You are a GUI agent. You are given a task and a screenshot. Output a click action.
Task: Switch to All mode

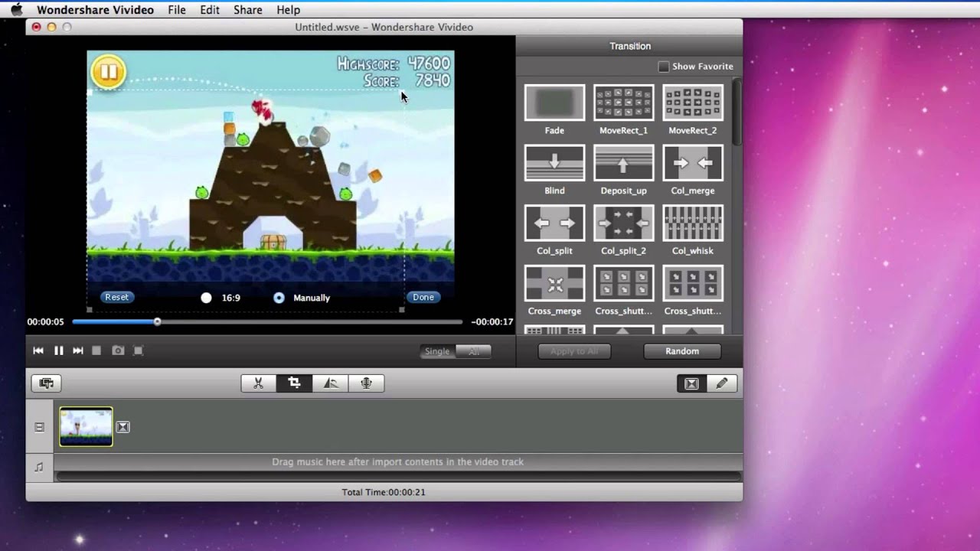pyautogui.click(x=474, y=351)
